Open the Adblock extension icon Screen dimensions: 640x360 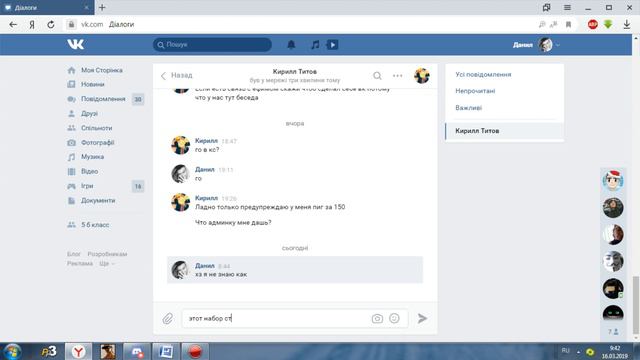593,24
